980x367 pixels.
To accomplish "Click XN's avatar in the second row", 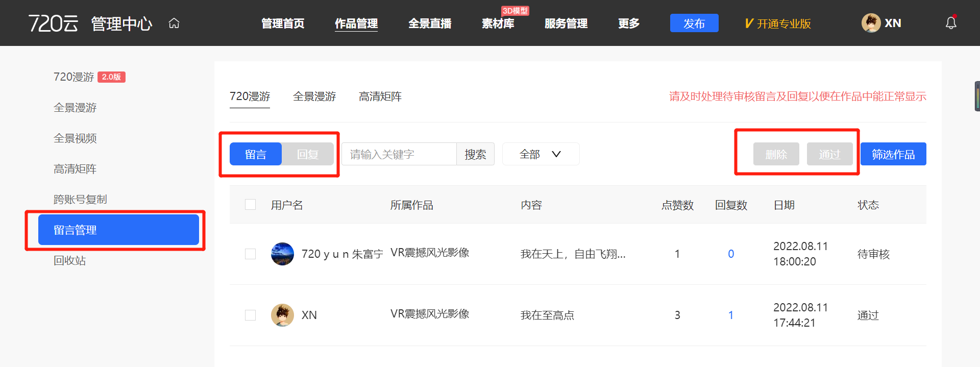I will [282, 315].
